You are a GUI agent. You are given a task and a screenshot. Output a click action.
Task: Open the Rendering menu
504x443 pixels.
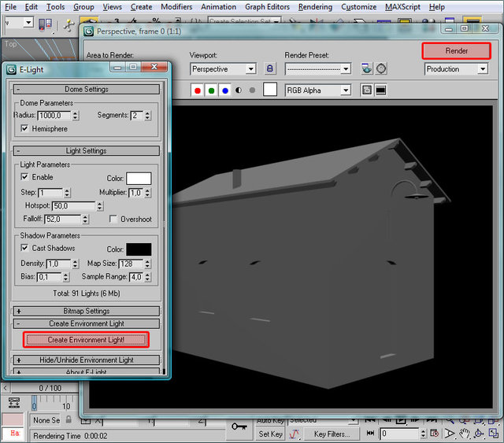pos(315,6)
